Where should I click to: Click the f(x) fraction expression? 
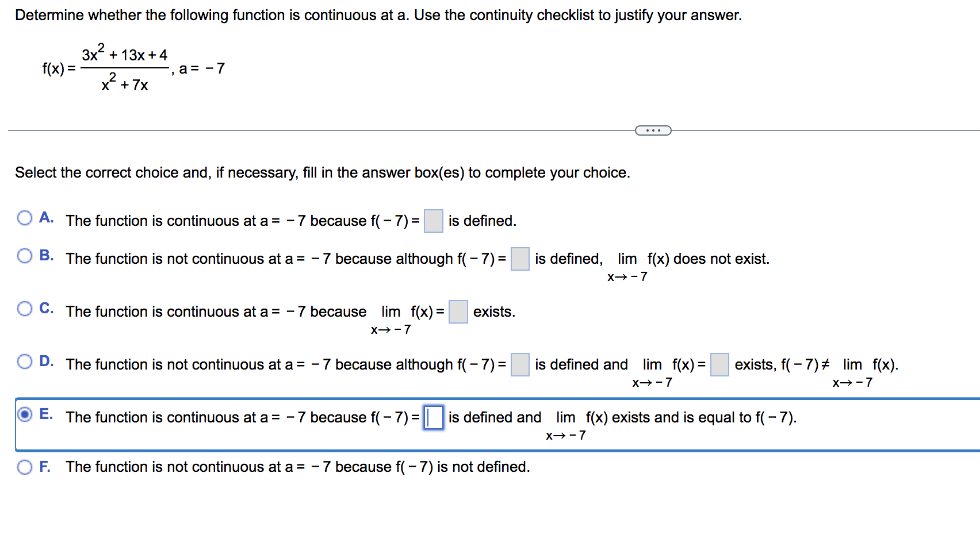(x=104, y=69)
